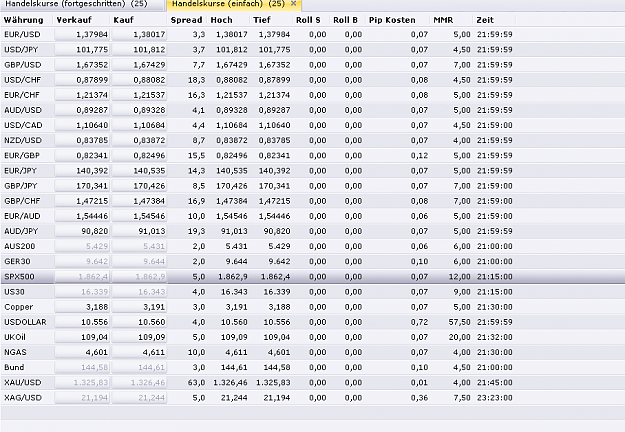This screenshot has width=625, height=432.
Task: Select the SPX500 instrument name
Action: point(19,277)
